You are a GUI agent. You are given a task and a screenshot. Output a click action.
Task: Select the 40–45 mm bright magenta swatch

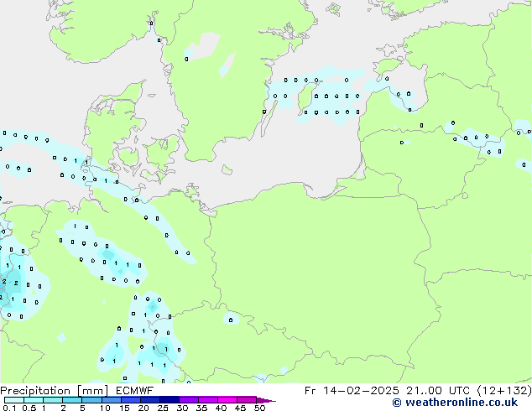[227, 400]
